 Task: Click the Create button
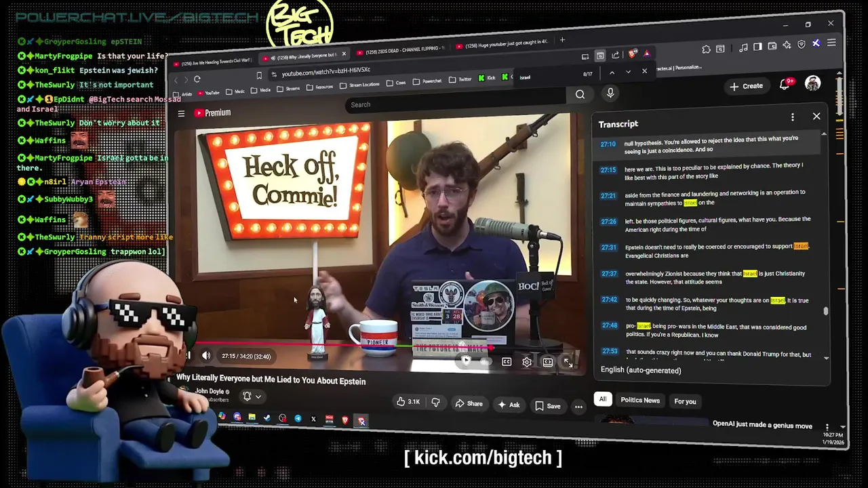point(747,86)
